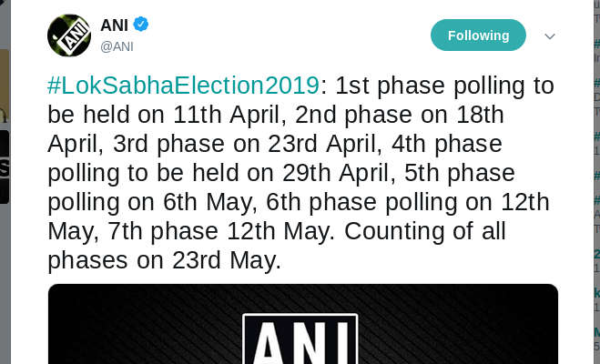Click the dark partial thumbnail on left edge

click(x=5, y=167)
